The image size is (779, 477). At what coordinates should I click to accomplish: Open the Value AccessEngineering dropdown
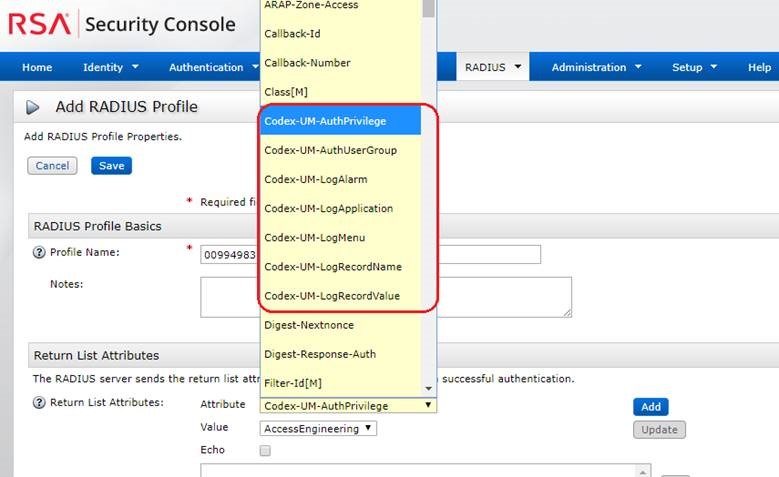point(318,428)
